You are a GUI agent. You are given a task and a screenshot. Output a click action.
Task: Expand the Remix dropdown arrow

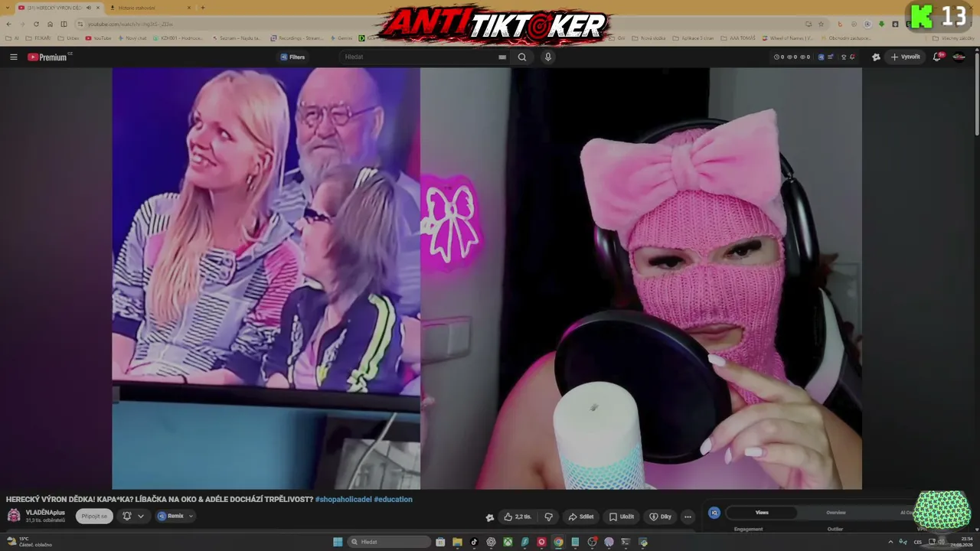(x=191, y=516)
